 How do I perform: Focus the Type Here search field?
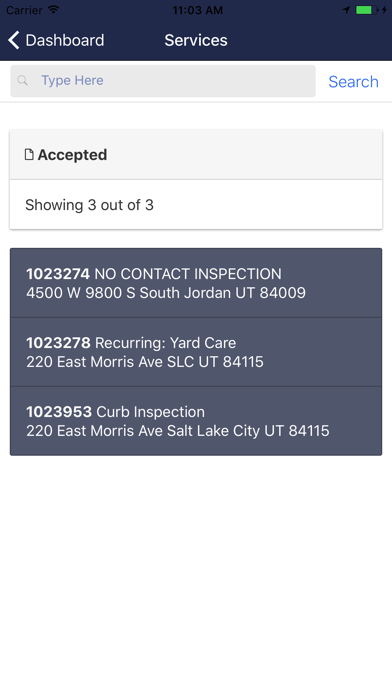pos(163,81)
